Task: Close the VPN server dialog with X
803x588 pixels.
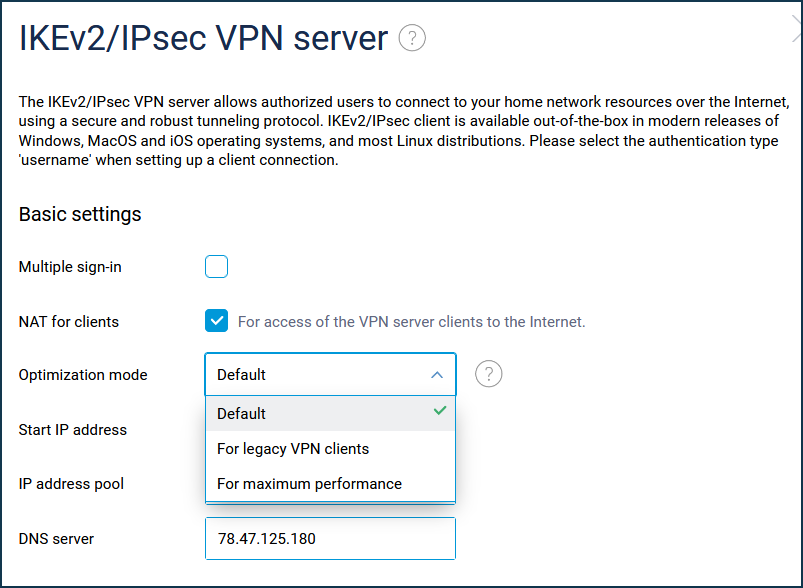Action: click(x=796, y=29)
